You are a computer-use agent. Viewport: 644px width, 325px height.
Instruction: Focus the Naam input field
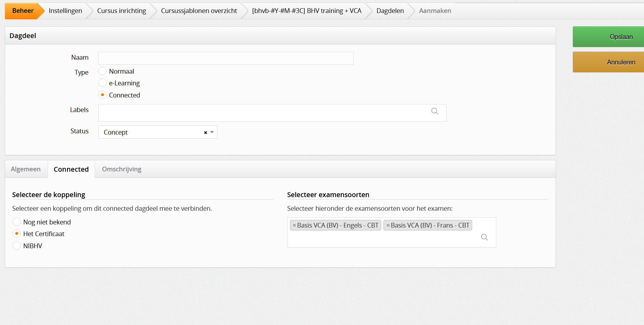click(x=226, y=58)
